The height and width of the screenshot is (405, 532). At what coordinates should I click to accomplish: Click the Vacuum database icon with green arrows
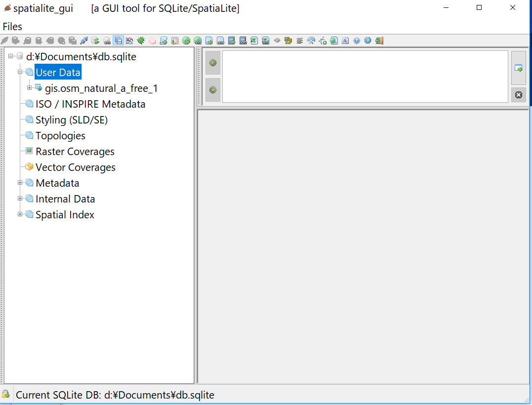pyautogui.click(x=95, y=40)
